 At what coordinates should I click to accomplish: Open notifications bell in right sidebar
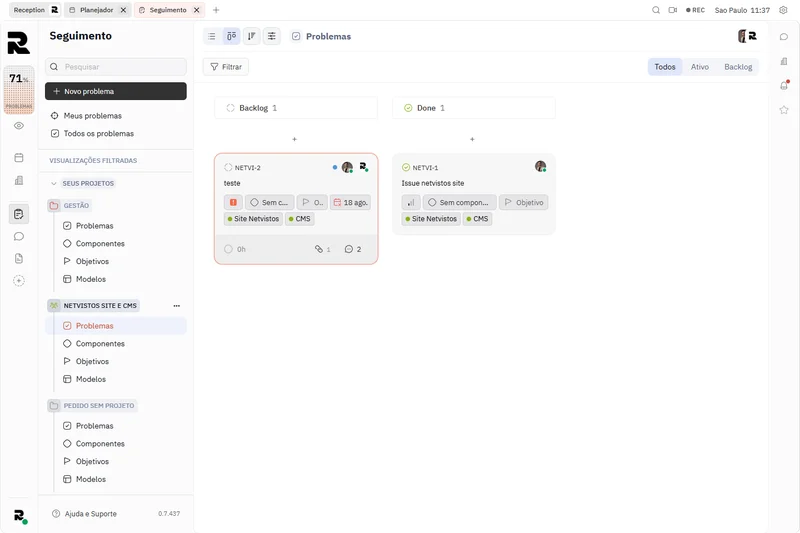click(x=784, y=85)
